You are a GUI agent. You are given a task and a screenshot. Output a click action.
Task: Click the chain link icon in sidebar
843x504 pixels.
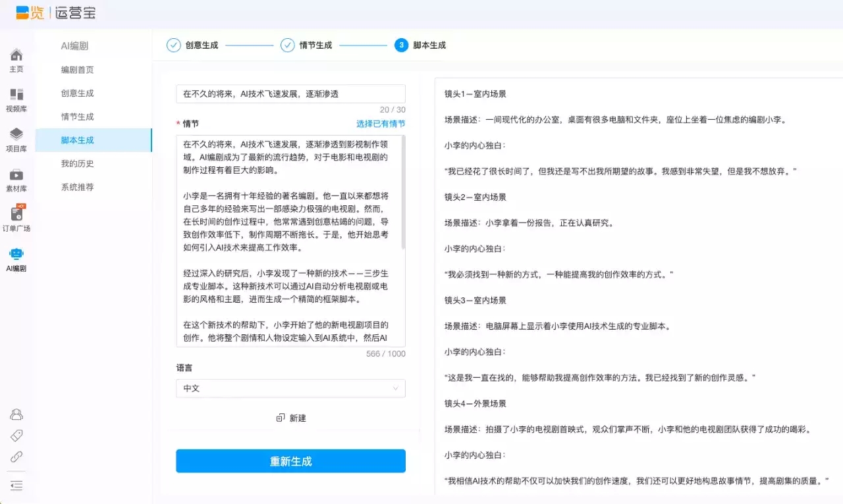(x=16, y=457)
